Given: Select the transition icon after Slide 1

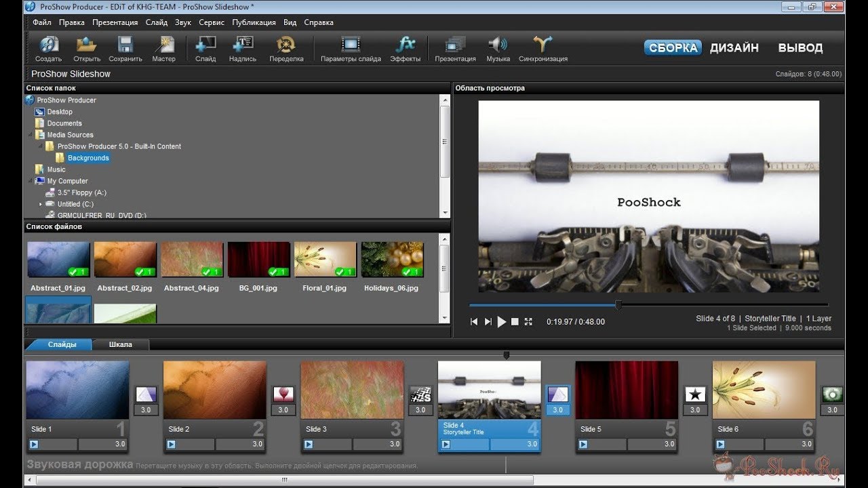Looking at the screenshot, I should point(146,394).
